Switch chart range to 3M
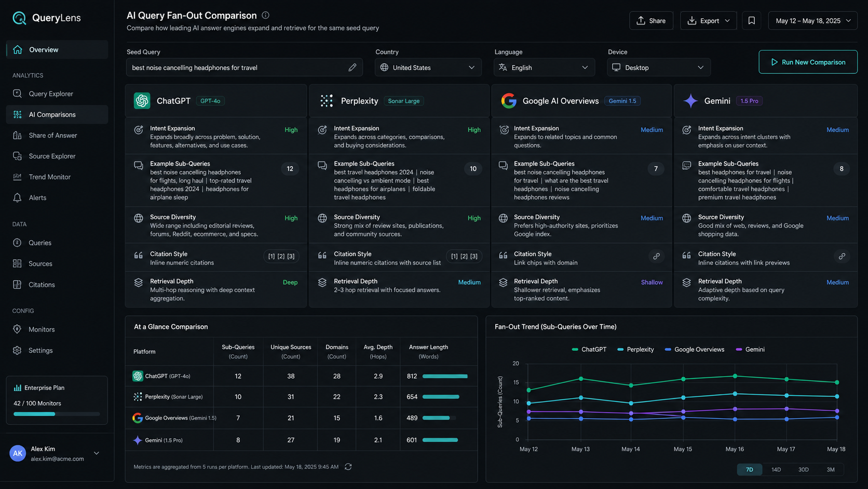This screenshot has height=489, width=868. pos(831,469)
